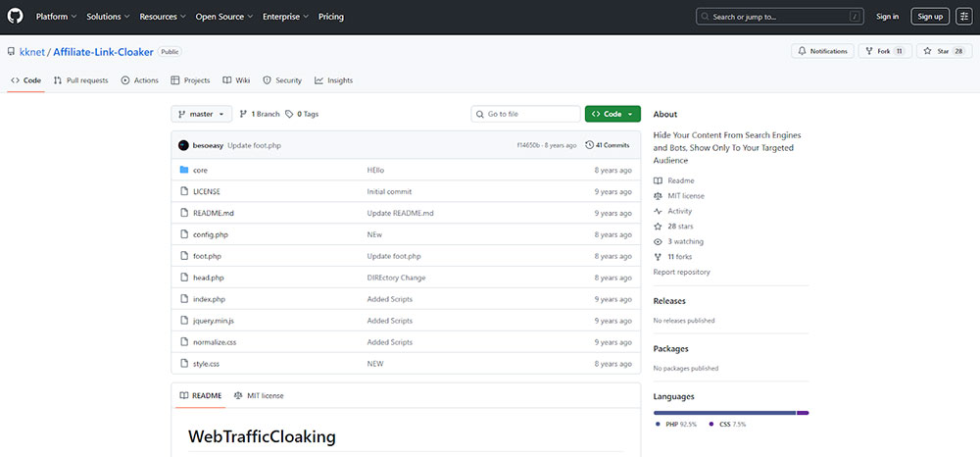Select the Code repository tab

pos(26,80)
